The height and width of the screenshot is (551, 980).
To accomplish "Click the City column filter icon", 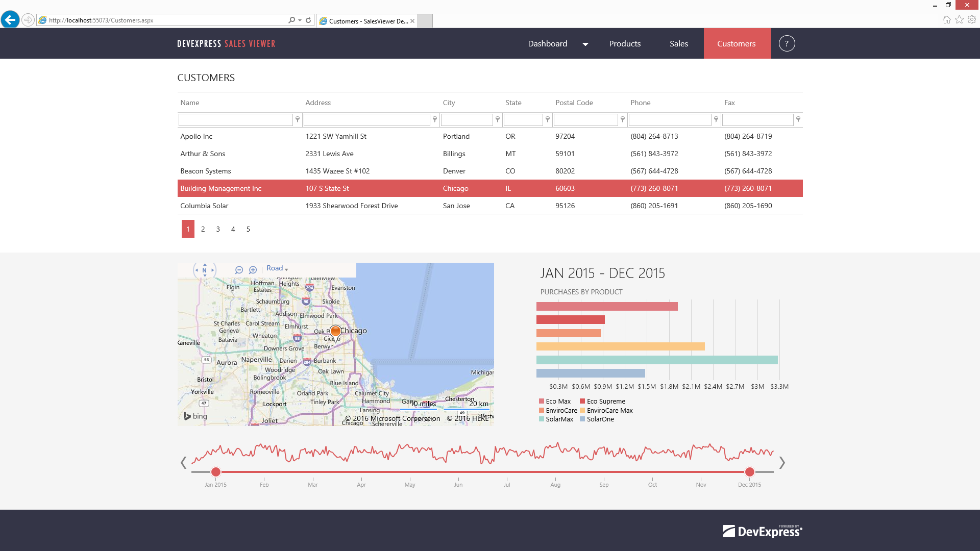I will [x=498, y=119].
